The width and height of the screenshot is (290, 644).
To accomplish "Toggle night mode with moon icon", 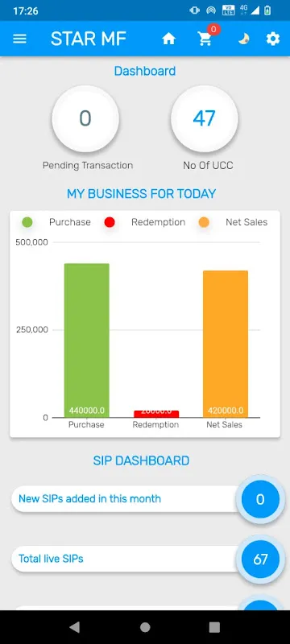I will tap(244, 39).
